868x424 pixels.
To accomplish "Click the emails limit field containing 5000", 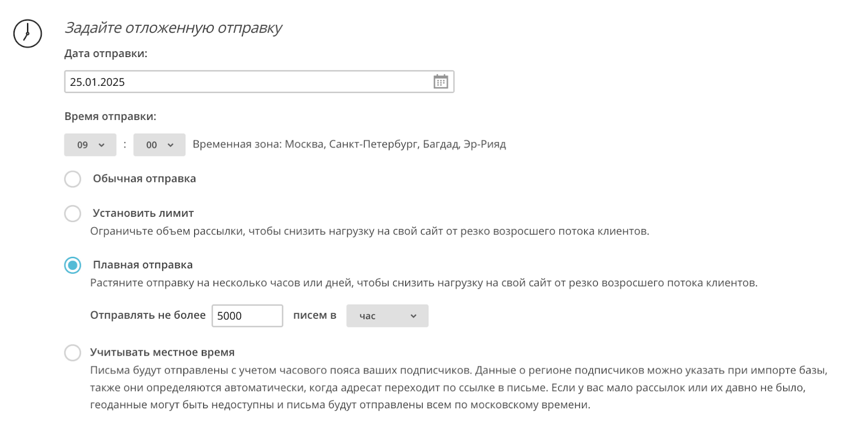I will pos(247,316).
